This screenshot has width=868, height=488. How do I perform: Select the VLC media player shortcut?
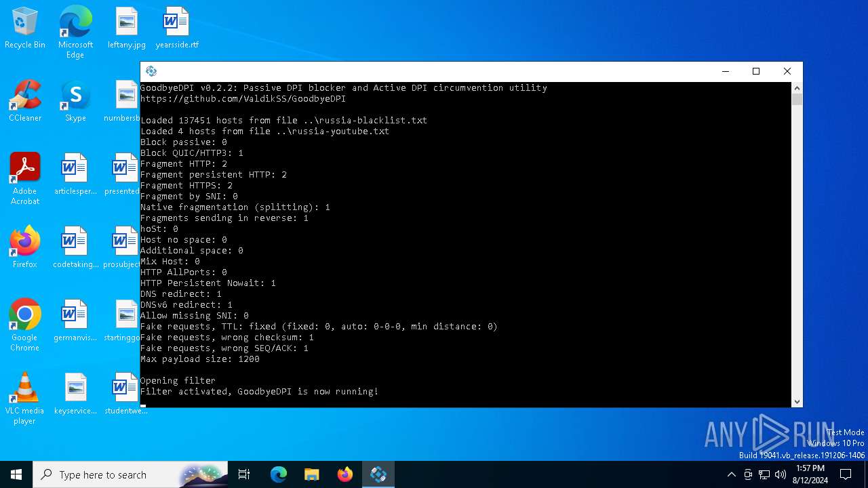tap(25, 399)
